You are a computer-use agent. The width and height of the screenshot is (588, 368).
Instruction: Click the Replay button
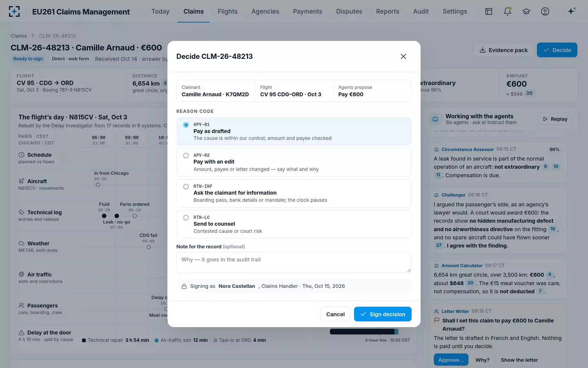coord(555,119)
